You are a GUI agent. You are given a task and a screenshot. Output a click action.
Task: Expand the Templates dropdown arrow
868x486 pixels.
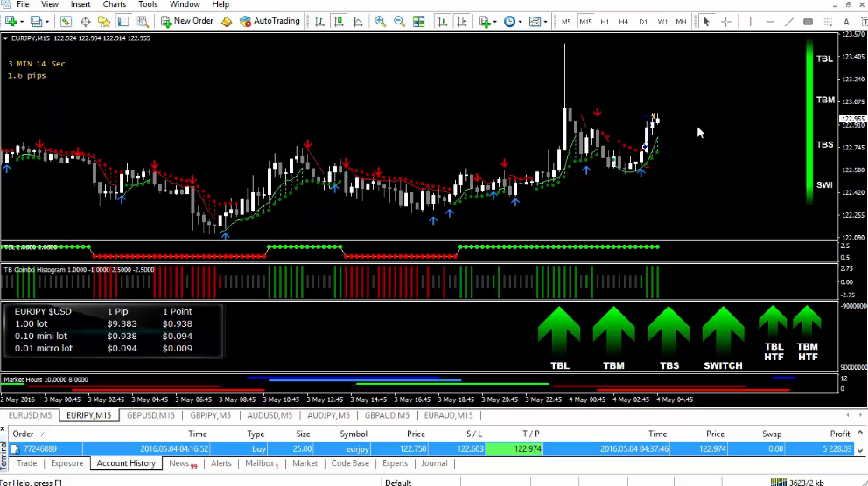point(545,22)
